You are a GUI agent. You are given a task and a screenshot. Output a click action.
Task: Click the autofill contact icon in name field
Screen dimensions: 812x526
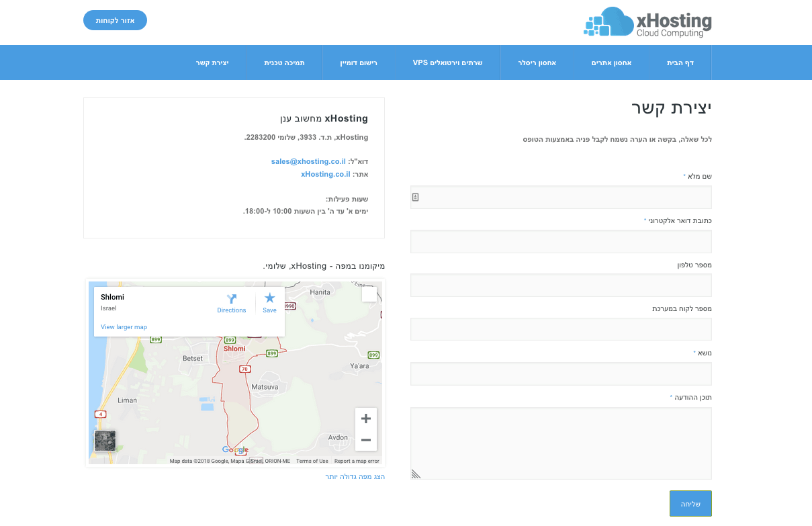pyautogui.click(x=415, y=197)
